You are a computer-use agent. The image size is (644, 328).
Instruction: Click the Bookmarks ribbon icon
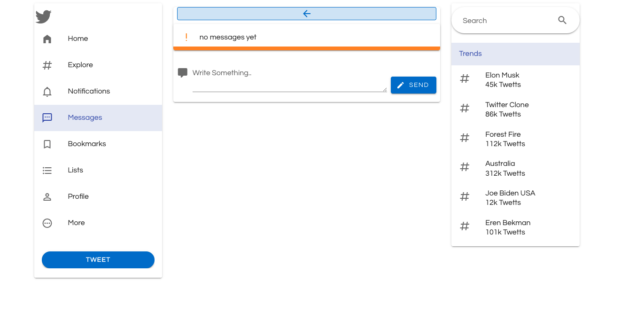(x=47, y=144)
